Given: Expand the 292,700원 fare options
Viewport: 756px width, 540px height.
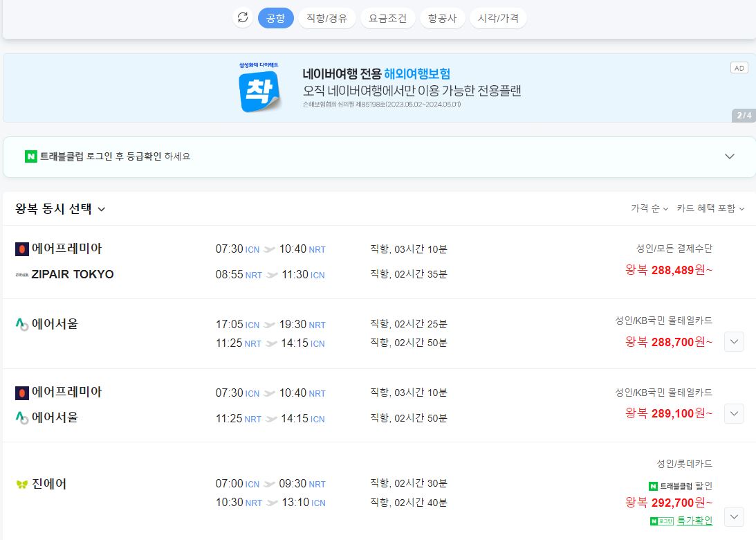Looking at the screenshot, I should 734,517.
